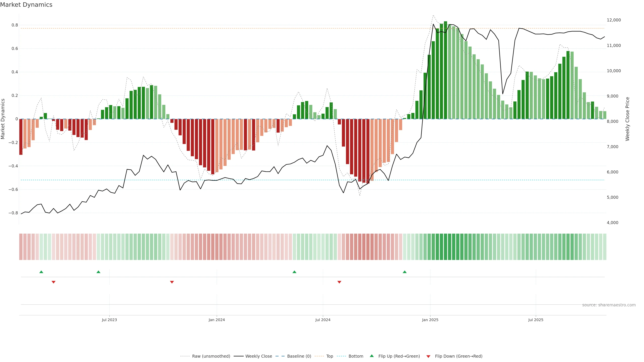
Task: Click the Market Dynamics chart title
Action: [x=26, y=5]
